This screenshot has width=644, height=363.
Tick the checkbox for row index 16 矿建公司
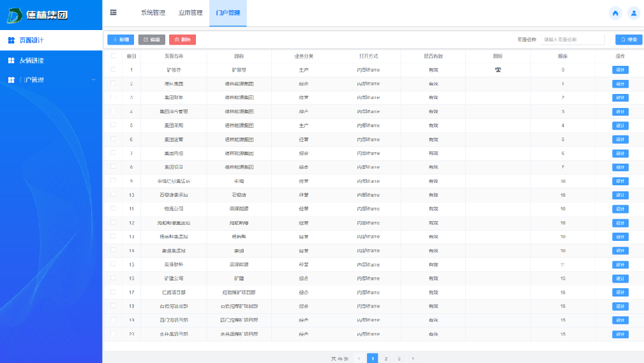click(113, 278)
